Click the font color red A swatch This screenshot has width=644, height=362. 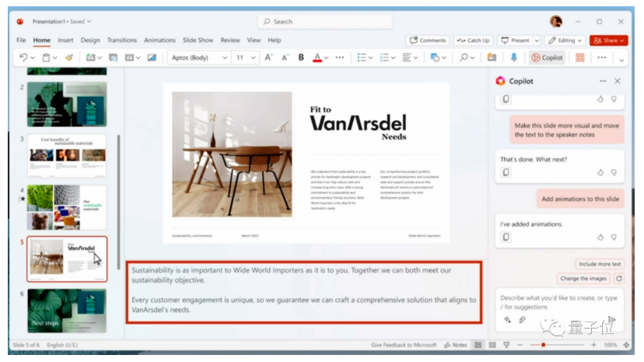click(317, 58)
